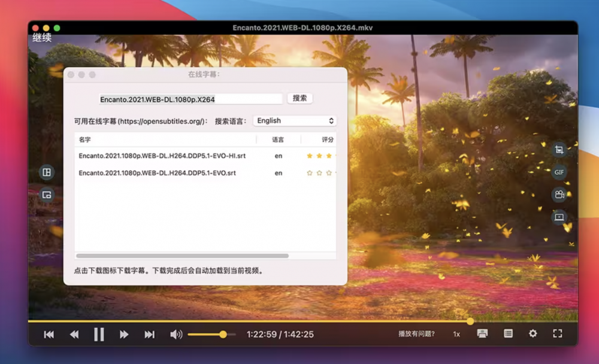This screenshot has height=364, width=599.
Task: Click the video progress bar knob
Action: pyautogui.click(x=470, y=321)
